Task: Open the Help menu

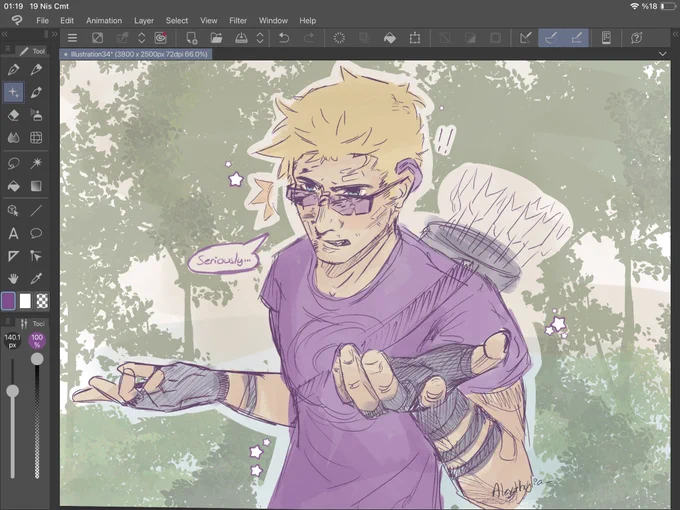Action: click(307, 20)
